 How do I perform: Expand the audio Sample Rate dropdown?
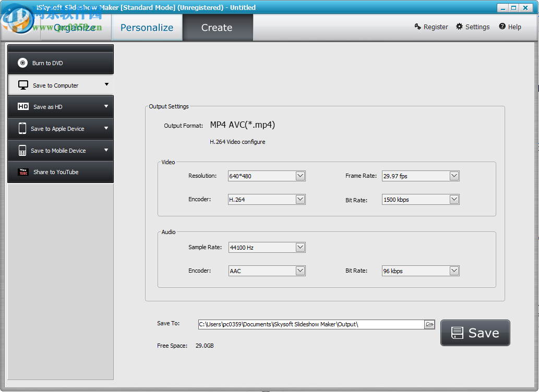tap(300, 248)
